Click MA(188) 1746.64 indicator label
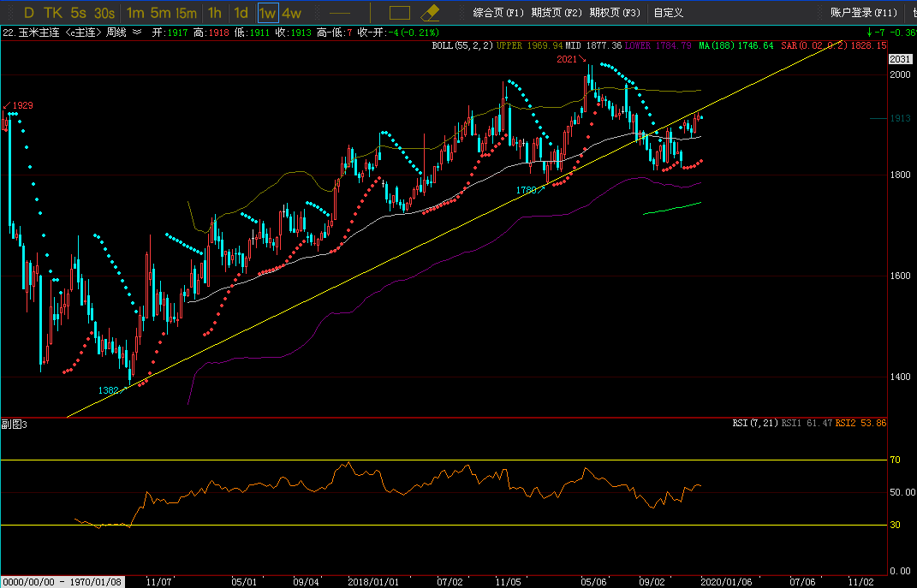The width and height of the screenshot is (917, 588). point(736,45)
